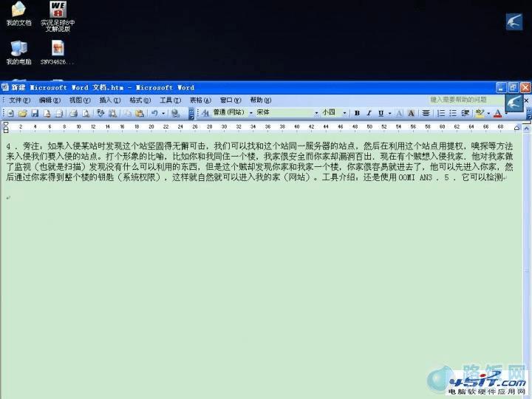Click the Word title bar text
This screenshot has height=399, width=532.
click(x=103, y=87)
